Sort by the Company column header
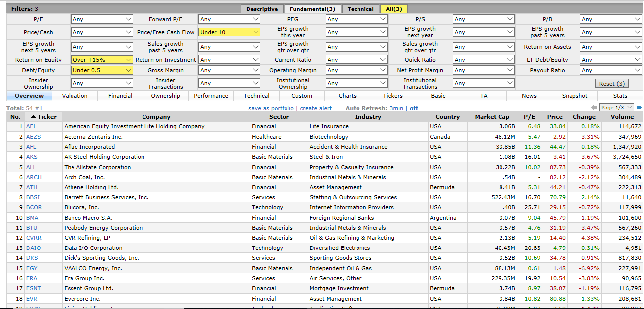644x309 pixels. [156, 117]
